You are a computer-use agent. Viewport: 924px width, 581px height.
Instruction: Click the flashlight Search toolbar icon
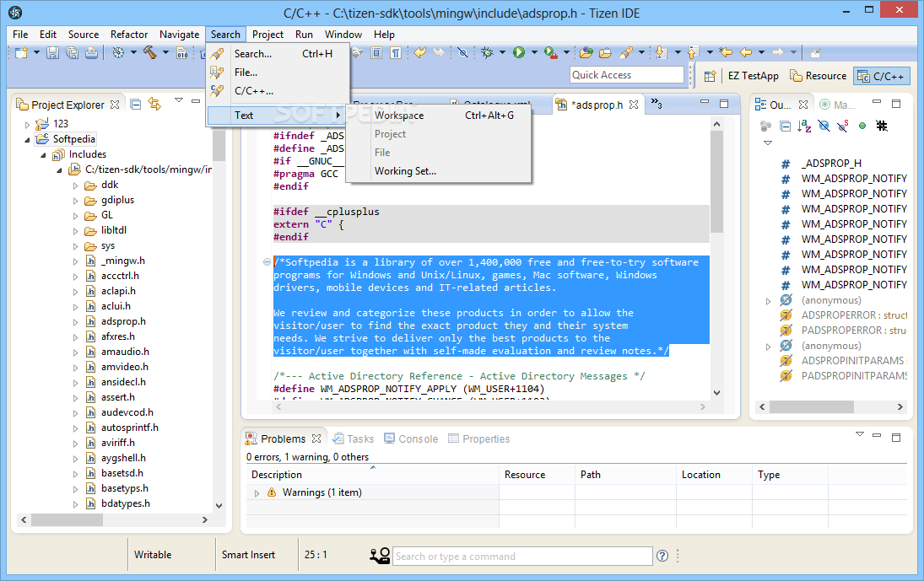[626, 53]
